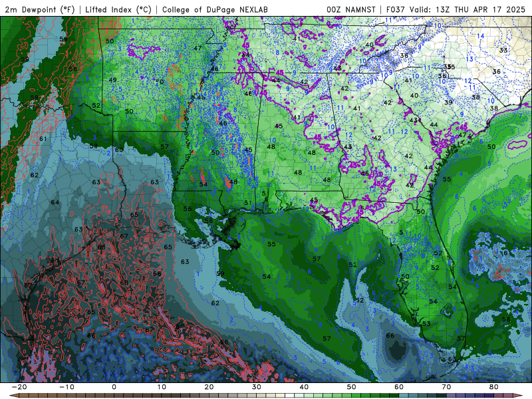The image size is (532, 399).
Task: Click the brown left end of the color bar
Action: coord(13,396)
